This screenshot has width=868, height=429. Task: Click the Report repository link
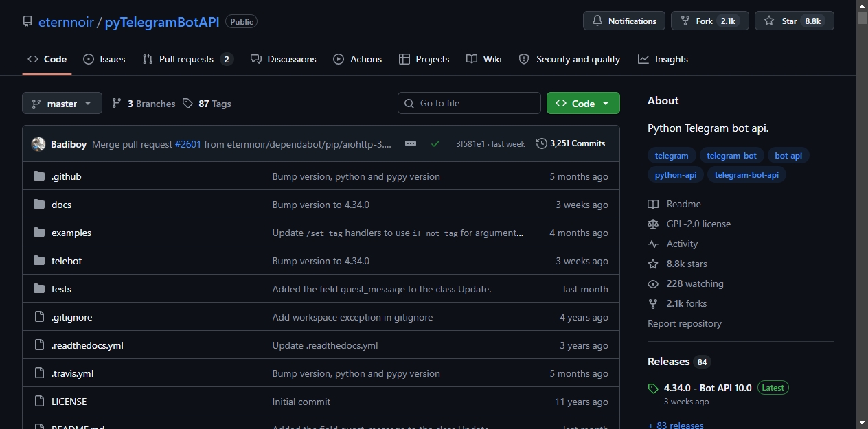tap(685, 323)
